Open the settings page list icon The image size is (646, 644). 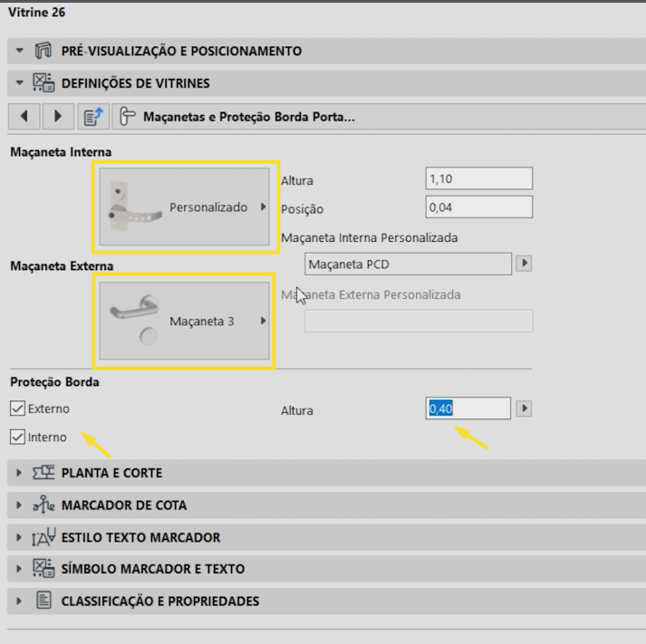[x=93, y=117]
